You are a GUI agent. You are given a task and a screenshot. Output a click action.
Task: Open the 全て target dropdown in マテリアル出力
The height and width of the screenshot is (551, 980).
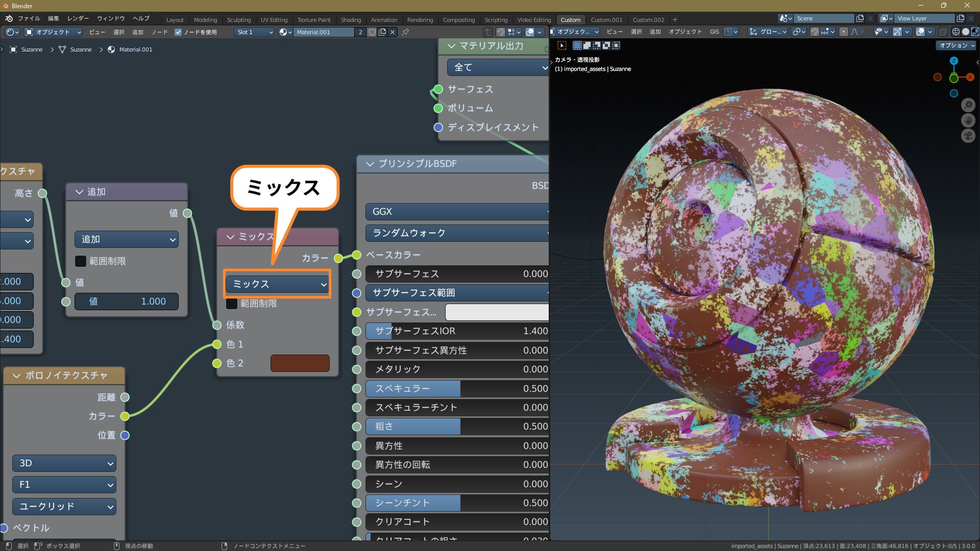498,67
